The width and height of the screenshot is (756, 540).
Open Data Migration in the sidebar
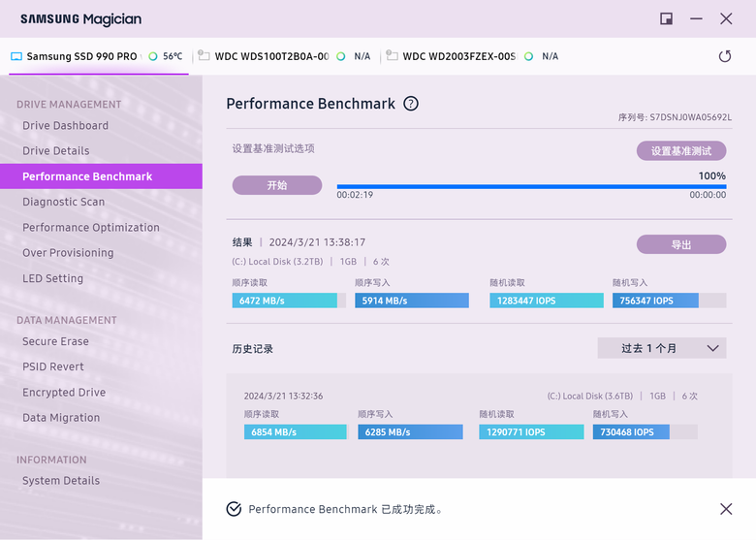61,418
